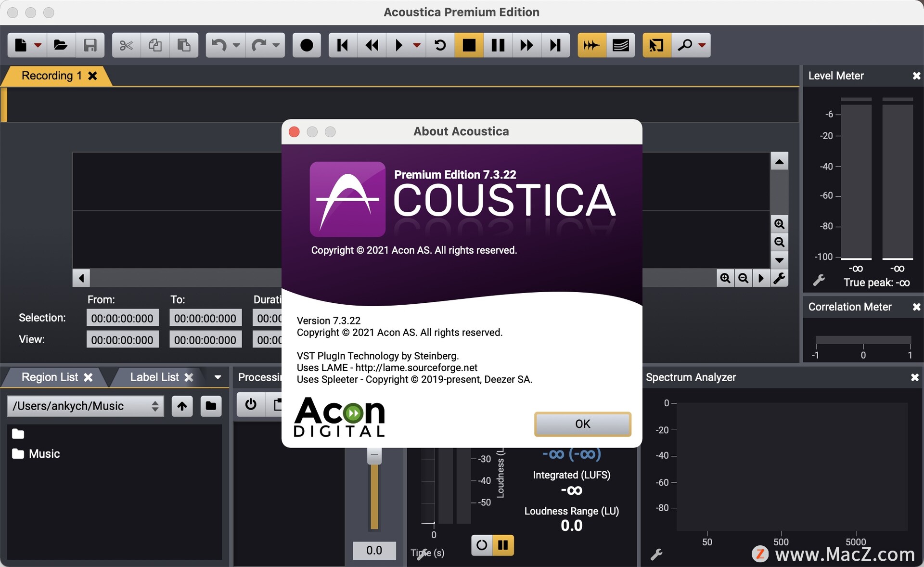Open the Play options dropdown arrow
This screenshot has width=924, height=567.
pyautogui.click(x=417, y=45)
